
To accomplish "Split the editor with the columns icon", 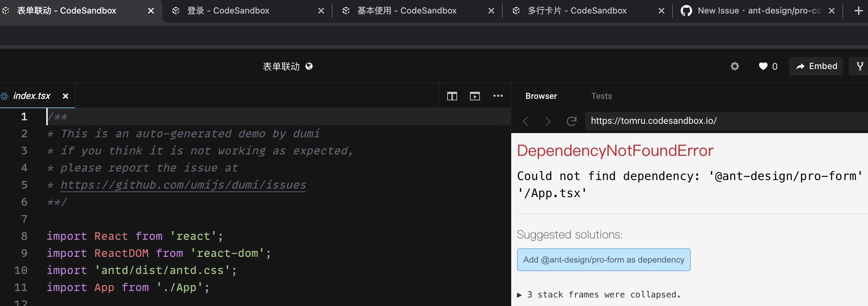I will tap(452, 96).
